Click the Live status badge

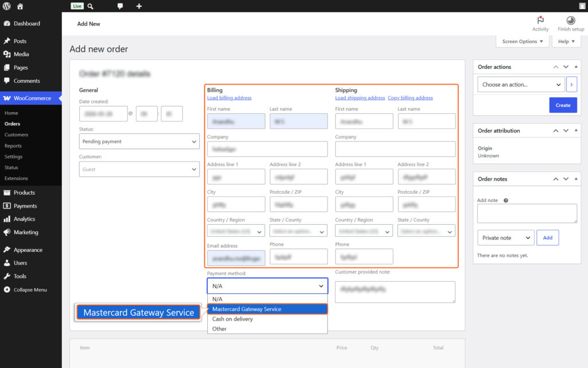78,6
